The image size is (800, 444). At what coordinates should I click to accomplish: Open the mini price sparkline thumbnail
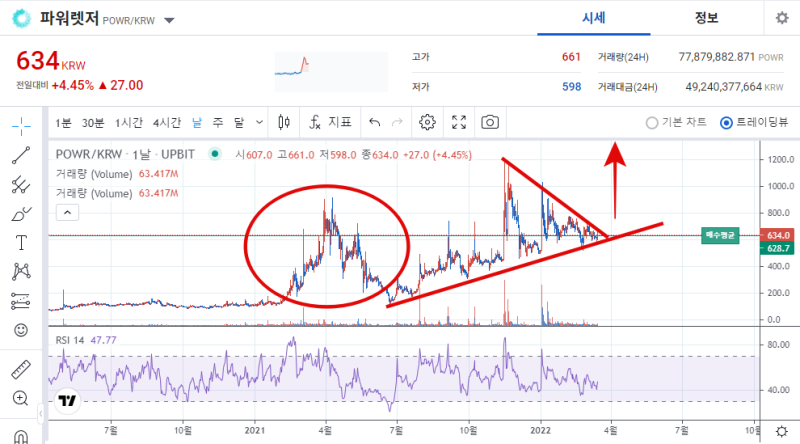point(331,72)
